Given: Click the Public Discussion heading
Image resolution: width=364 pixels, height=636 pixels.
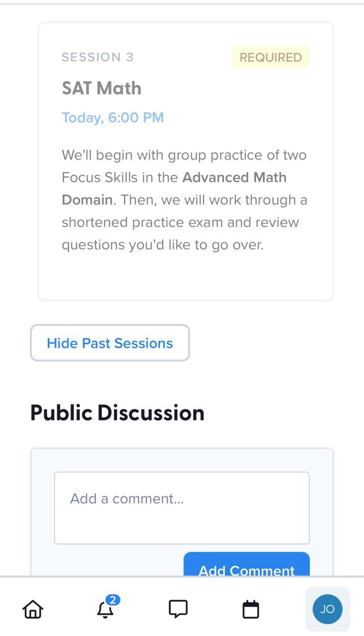Looking at the screenshot, I should click(x=117, y=413).
